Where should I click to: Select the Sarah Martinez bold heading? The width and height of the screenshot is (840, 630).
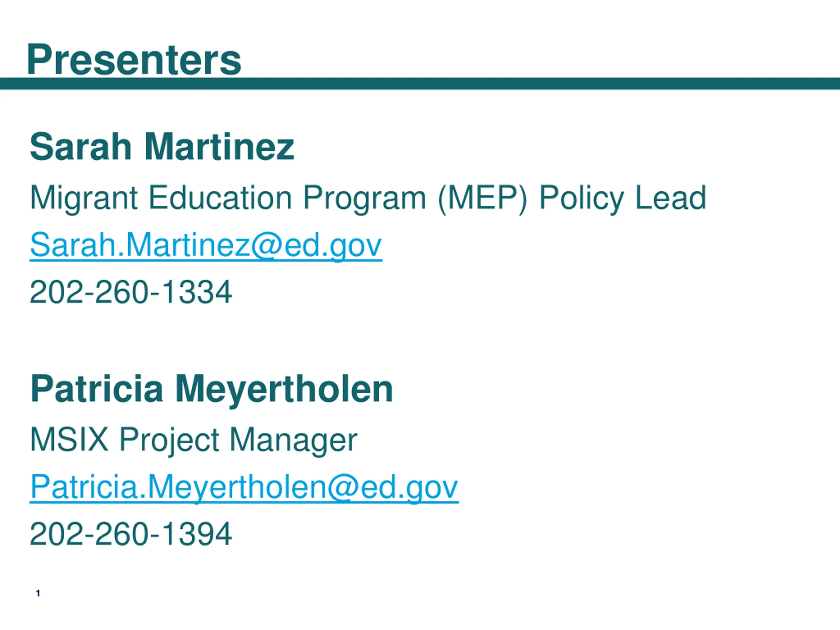[162, 147]
